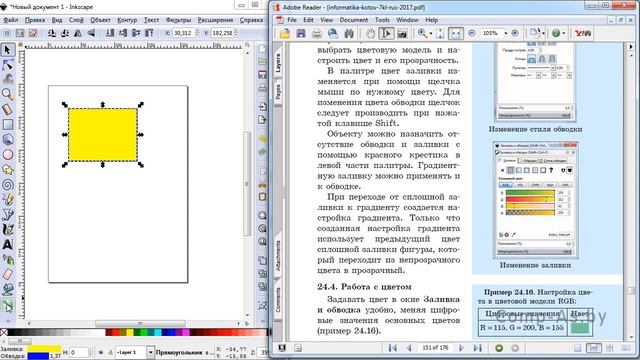The image size is (640, 360).
Task: Click the cyan swatch in Inkscape palette
Action: pyautogui.click(x=158, y=333)
